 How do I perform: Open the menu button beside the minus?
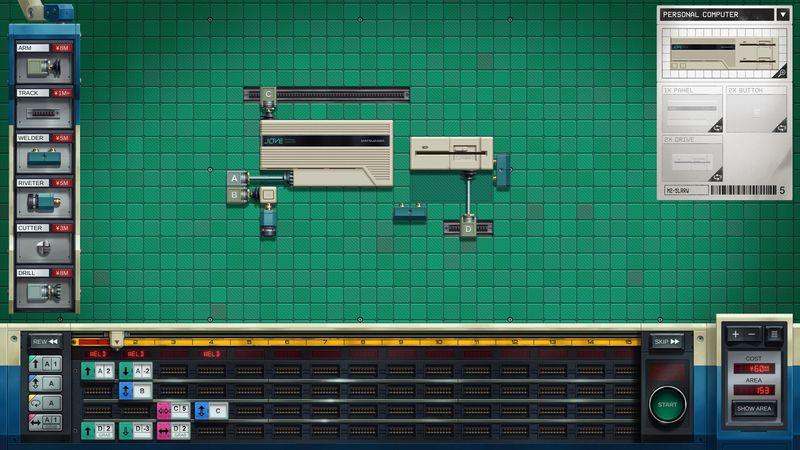(774, 333)
